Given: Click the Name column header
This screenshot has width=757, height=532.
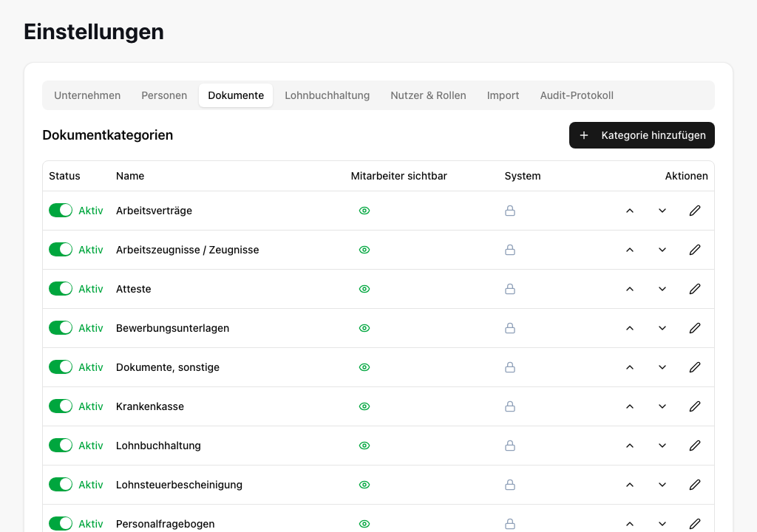Looking at the screenshot, I should pos(130,176).
